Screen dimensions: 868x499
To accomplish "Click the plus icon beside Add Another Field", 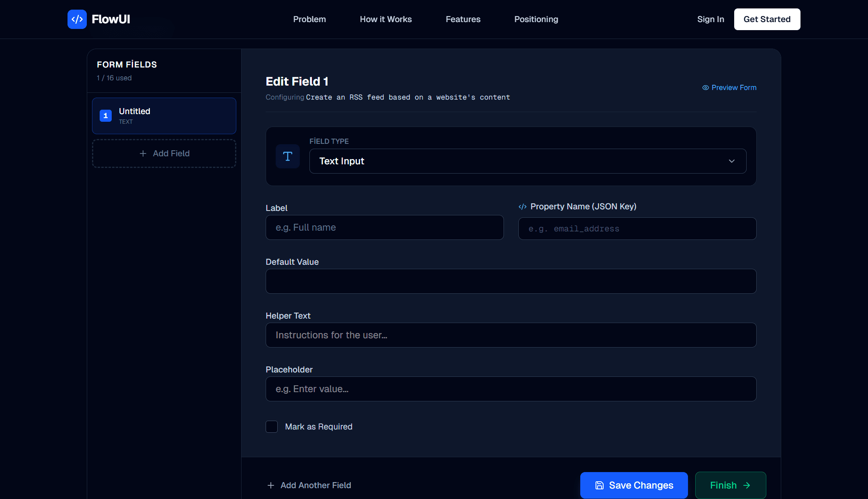I will (270, 485).
